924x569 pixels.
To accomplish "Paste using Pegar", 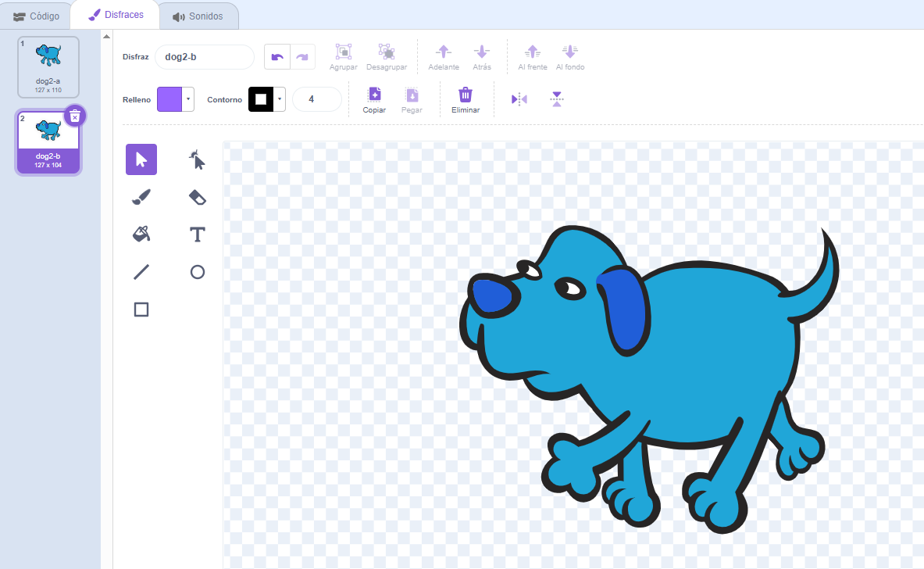I will click(x=412, y=99).
